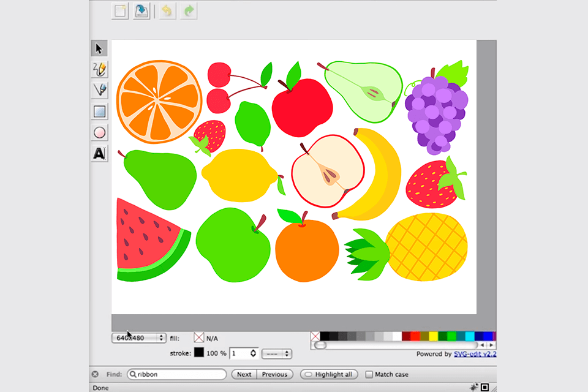Click the yellow lemon on canvas

pyautogui.click(x=239, y=176)
